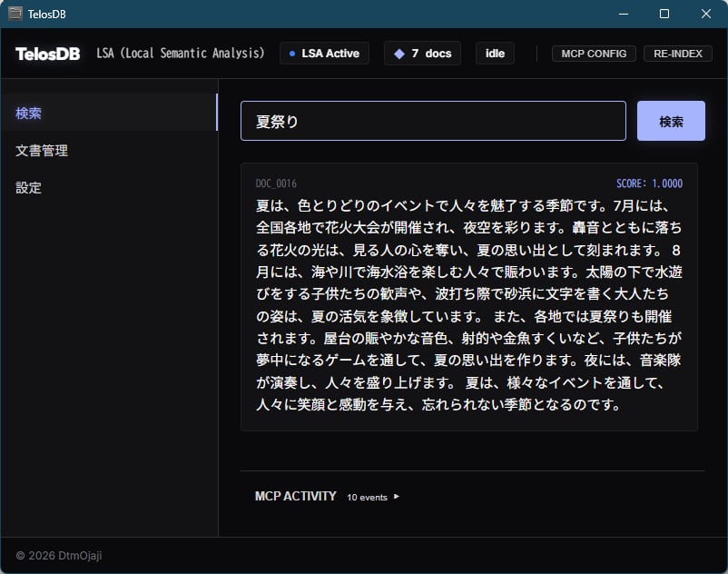Click the TelosDB app icon in title bar

pyautogui.click(x=15, y=14)
